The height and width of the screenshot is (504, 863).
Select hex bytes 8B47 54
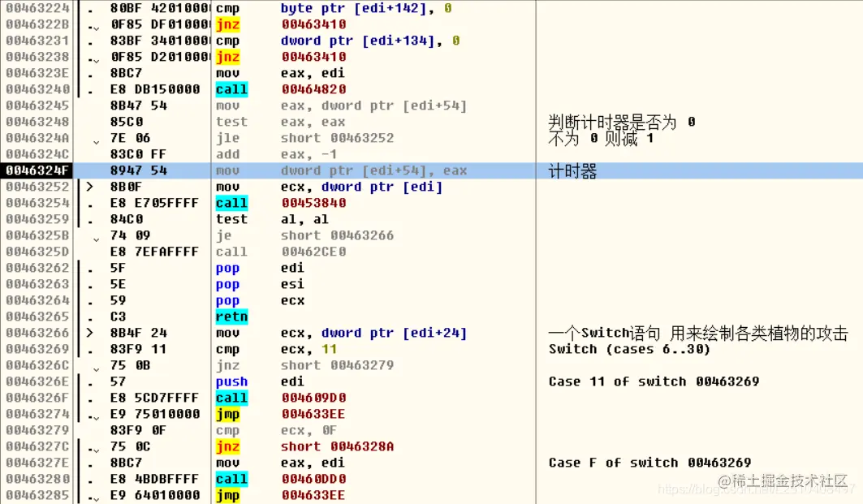click(x=138, y=106)
